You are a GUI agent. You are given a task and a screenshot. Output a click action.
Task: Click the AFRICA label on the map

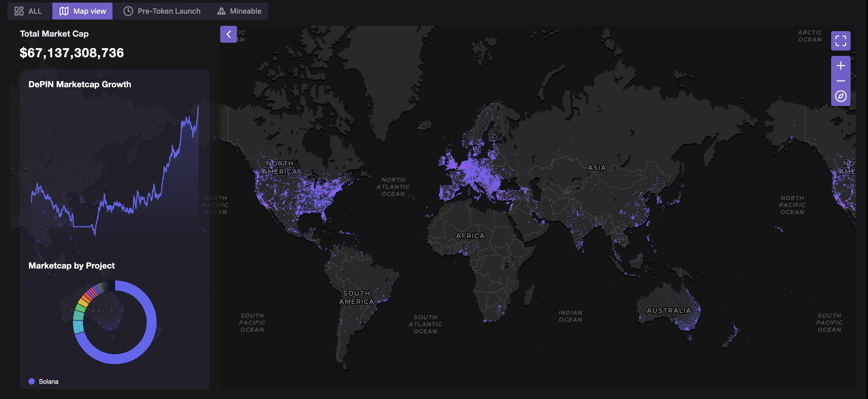click(x=470, y=236)
